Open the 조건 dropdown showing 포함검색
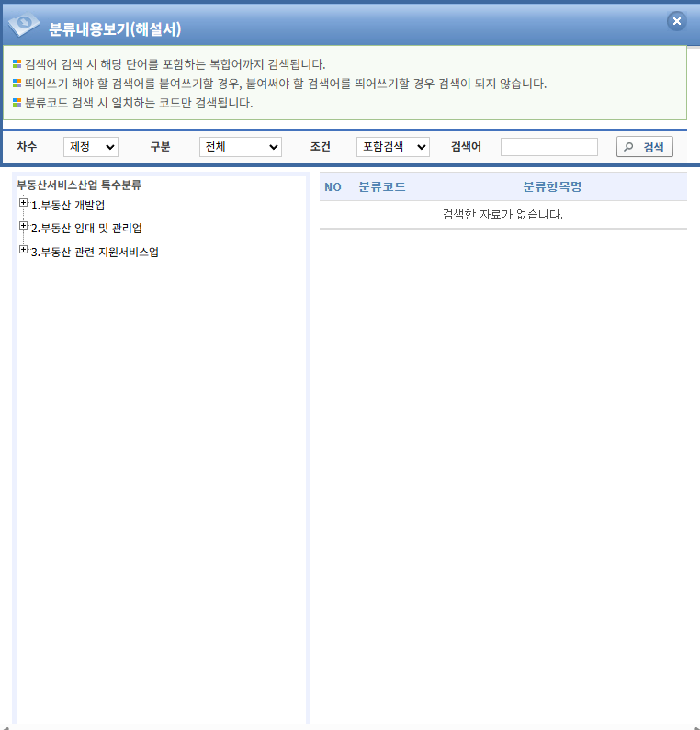 [x=392, y=147]
